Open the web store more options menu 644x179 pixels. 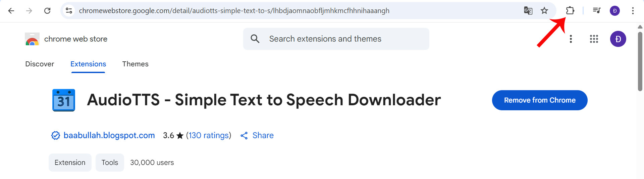pos(571,39)
